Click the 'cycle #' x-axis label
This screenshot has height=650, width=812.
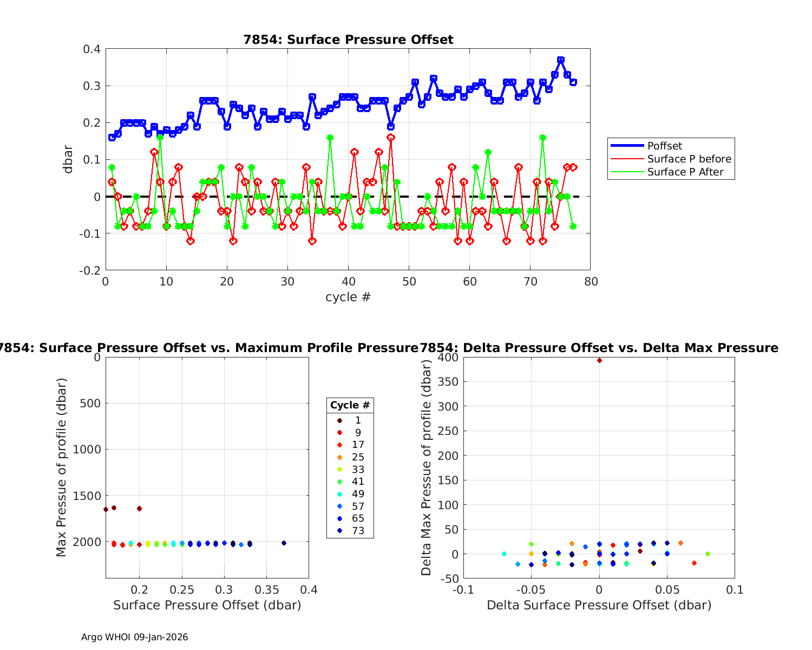348,297
